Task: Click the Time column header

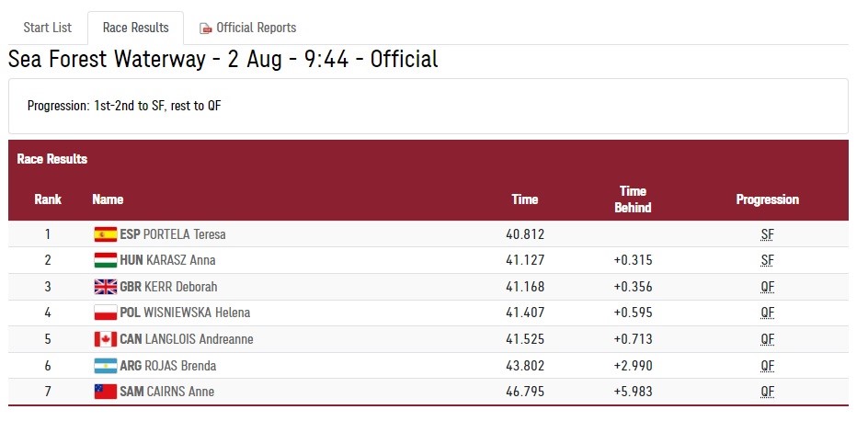Action: tap(525, 199)
